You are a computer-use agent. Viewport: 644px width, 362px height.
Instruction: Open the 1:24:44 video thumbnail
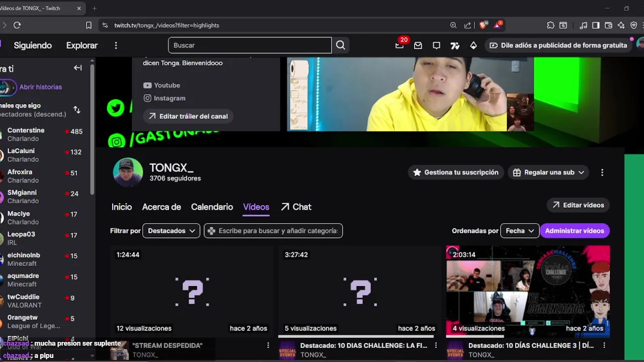[x=192, y=292]
